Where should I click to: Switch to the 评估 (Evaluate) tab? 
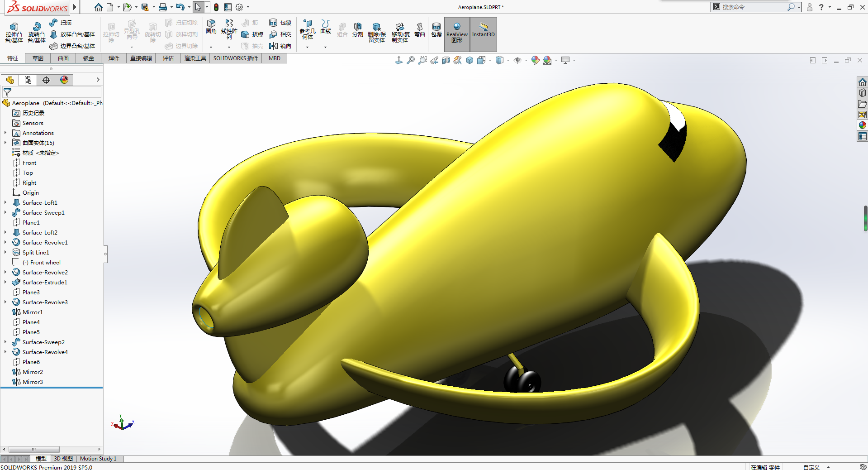point(168,58)
